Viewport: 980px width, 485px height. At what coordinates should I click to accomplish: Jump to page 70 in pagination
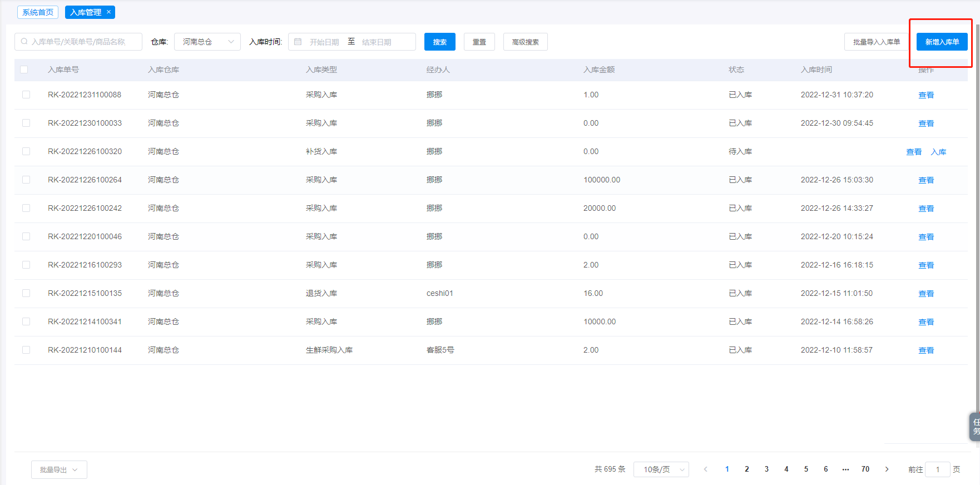(865, 469)
